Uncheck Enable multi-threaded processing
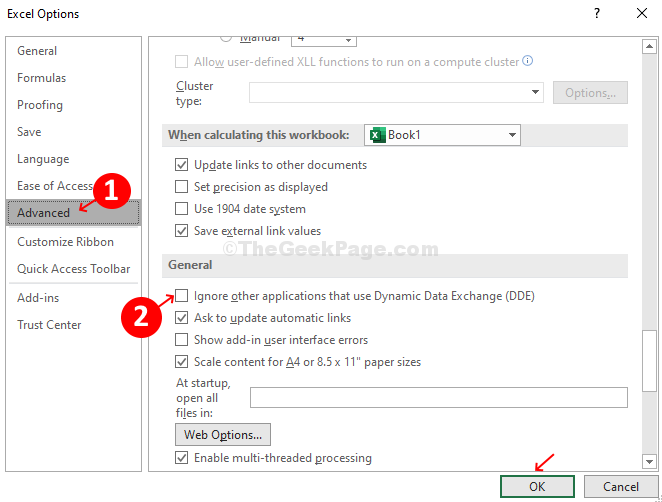Screen dimensions: 662x502 (x=182, y=458)
